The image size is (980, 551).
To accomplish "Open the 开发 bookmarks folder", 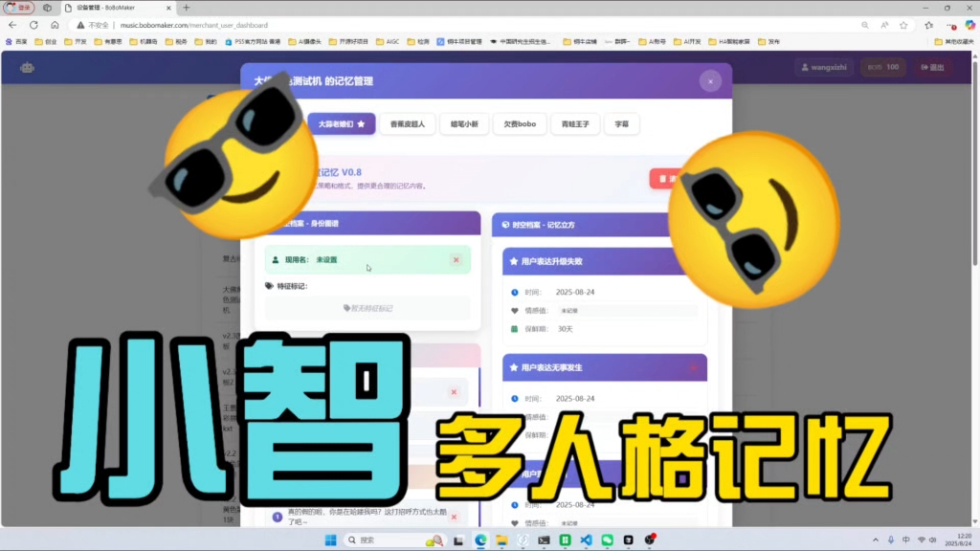I will coord(76,42).
